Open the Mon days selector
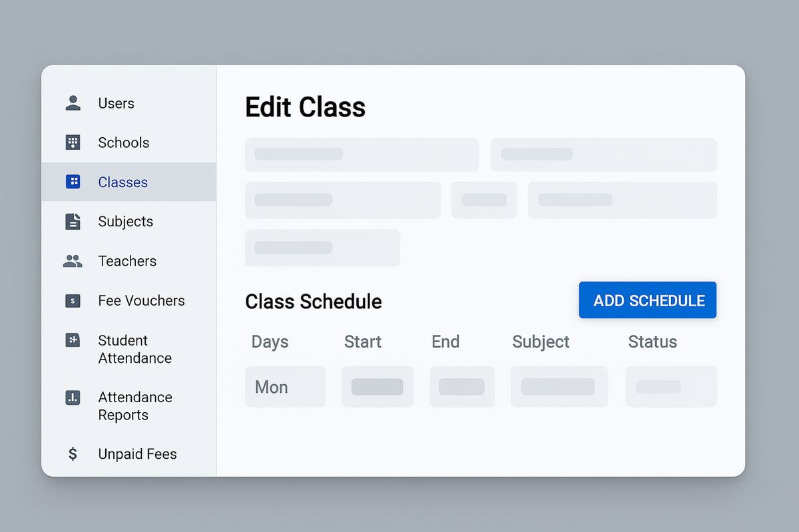Screen dimensions: 799x532 pyautogui.click(x=285, y=387)
